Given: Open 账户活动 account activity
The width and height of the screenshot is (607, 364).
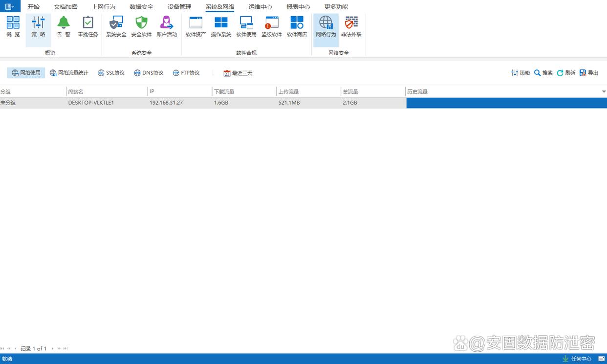Looking at the screenshot, I should click(x=167, y=26).
